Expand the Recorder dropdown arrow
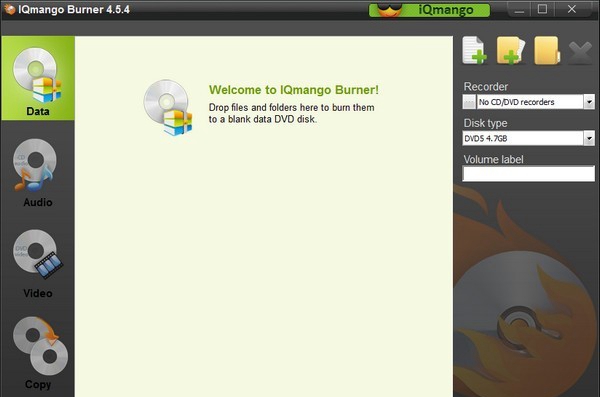600x397 pixels. coord(589,102)
